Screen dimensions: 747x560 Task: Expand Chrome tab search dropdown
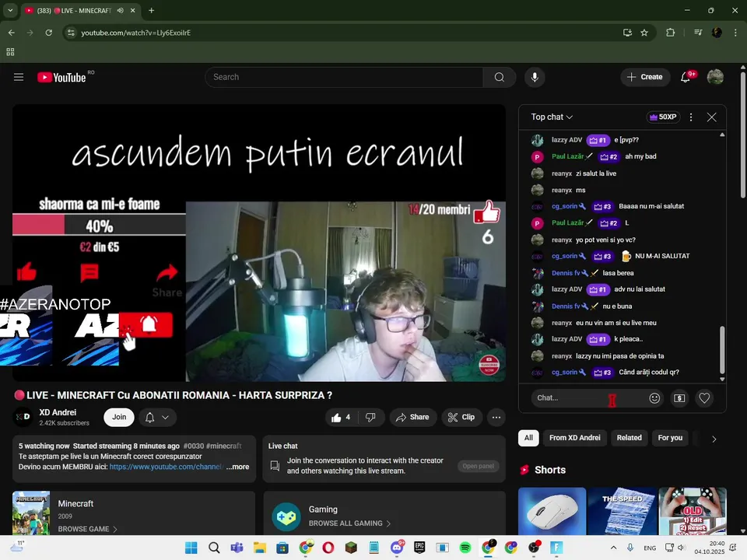pos(10,10)
